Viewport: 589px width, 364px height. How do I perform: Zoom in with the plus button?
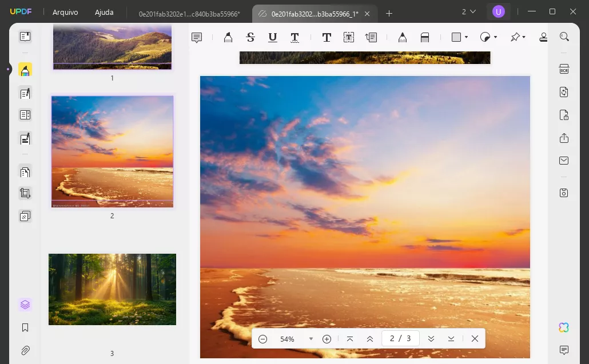click(327, 339)
